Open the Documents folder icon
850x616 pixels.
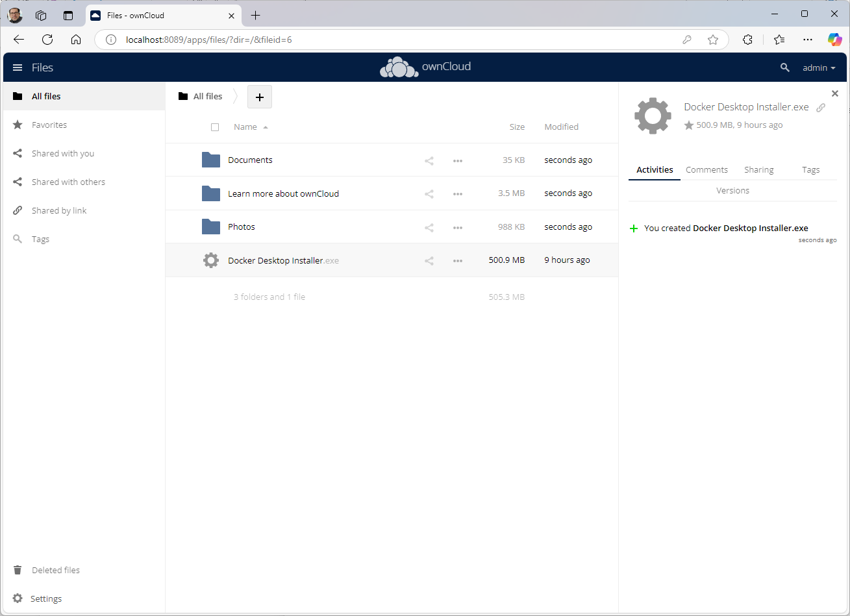click(x=211, y=160)
